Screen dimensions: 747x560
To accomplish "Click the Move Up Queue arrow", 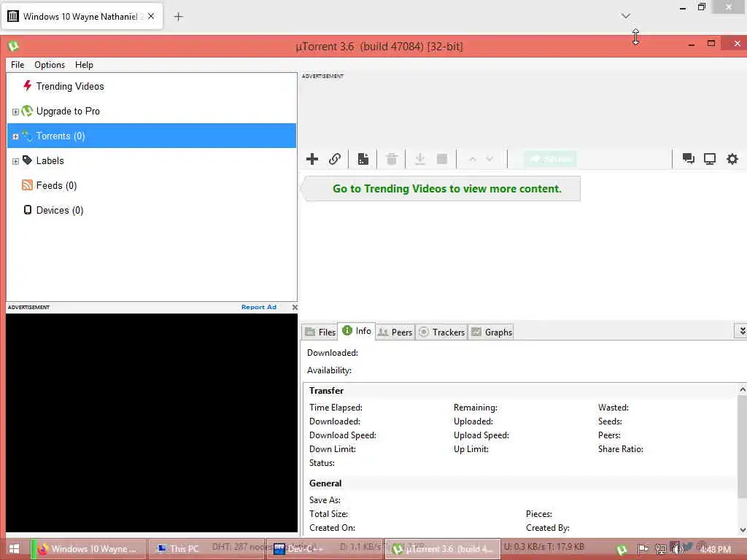I will [x=473, y=159].
